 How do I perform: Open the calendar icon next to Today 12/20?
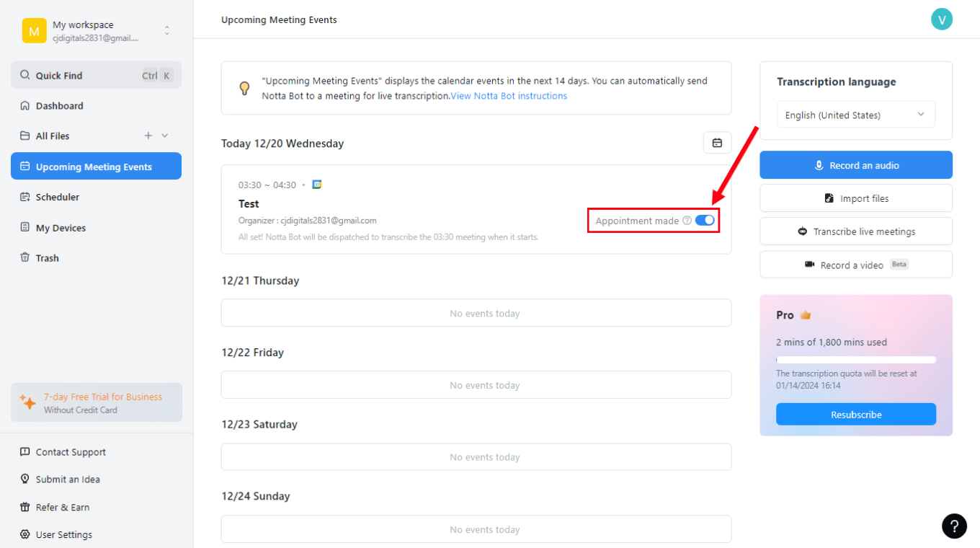pos(717,143)
